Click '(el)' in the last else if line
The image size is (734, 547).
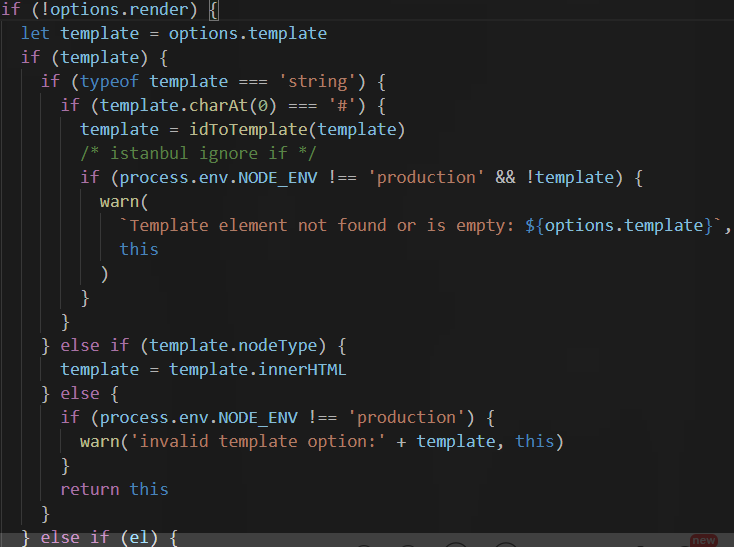click(139, 538)
